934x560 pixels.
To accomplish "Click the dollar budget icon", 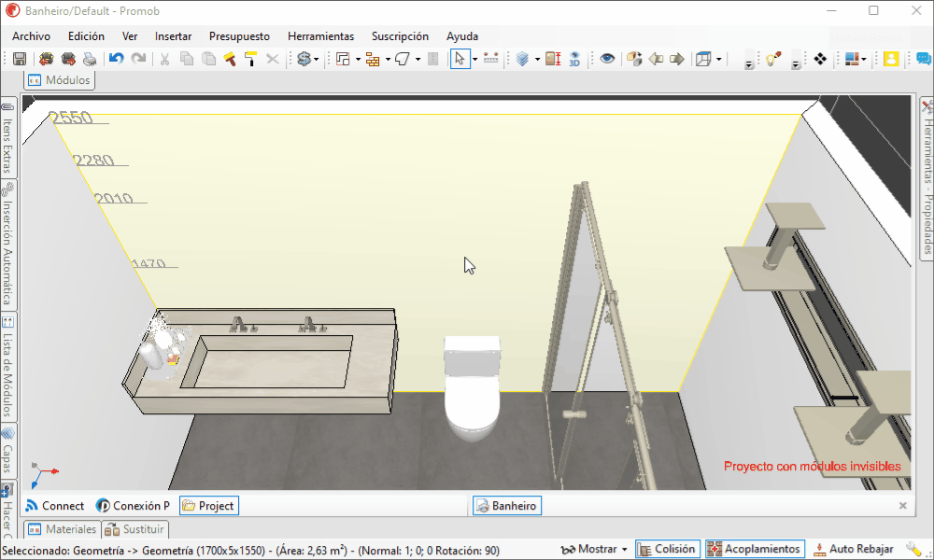I will pyautogui.click(x=304, y=59).
